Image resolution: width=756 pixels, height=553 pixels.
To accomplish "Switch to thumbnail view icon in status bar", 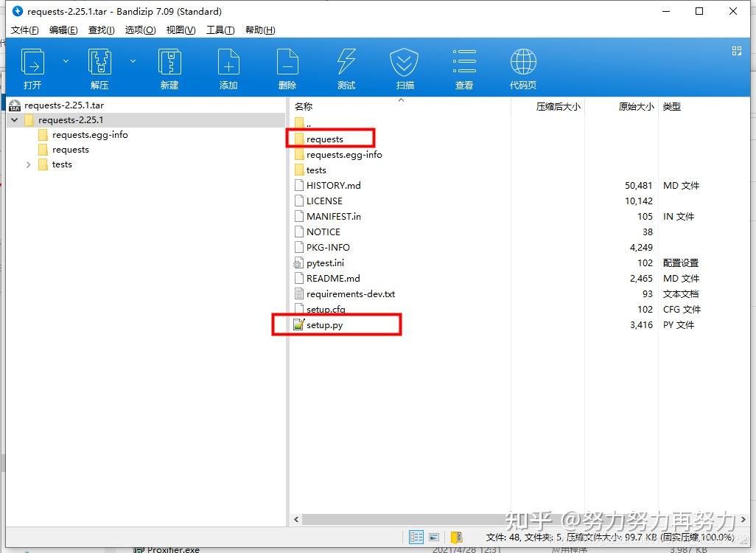I will click(434, 537).
